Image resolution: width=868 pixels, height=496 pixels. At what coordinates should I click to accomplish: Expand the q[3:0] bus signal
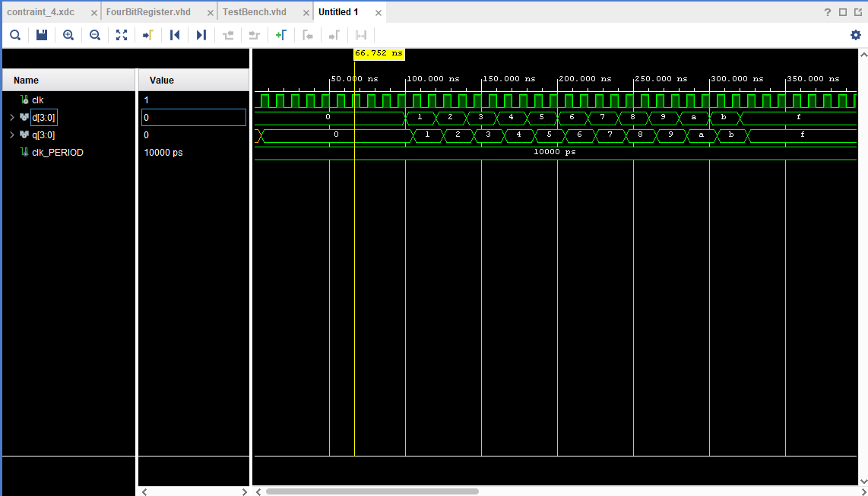(x=11, y=135)
